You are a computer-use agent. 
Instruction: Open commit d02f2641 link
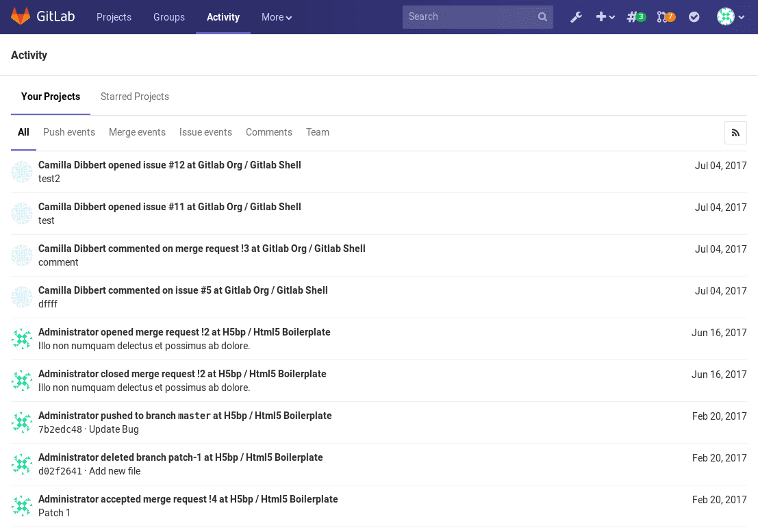(60, 471)
